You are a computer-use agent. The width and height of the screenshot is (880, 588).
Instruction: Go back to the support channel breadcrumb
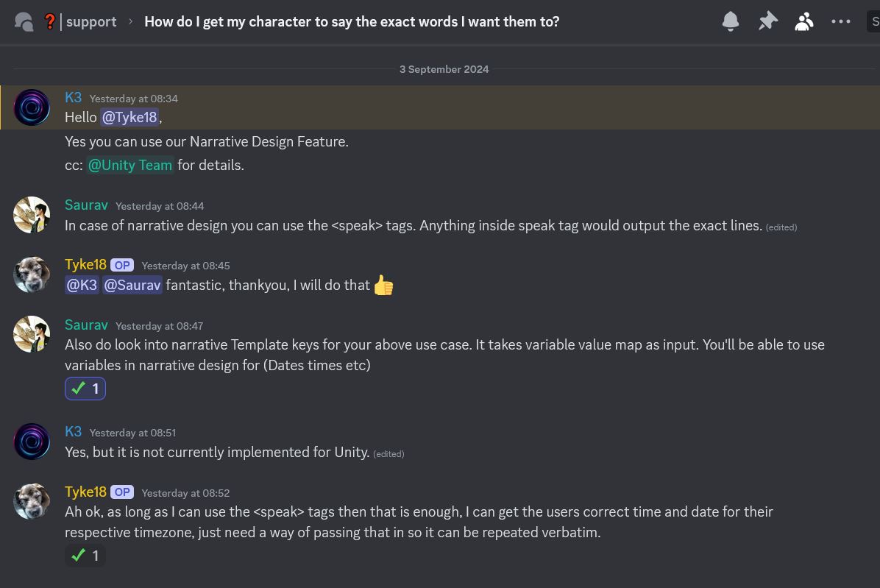[x=91, y=22]
